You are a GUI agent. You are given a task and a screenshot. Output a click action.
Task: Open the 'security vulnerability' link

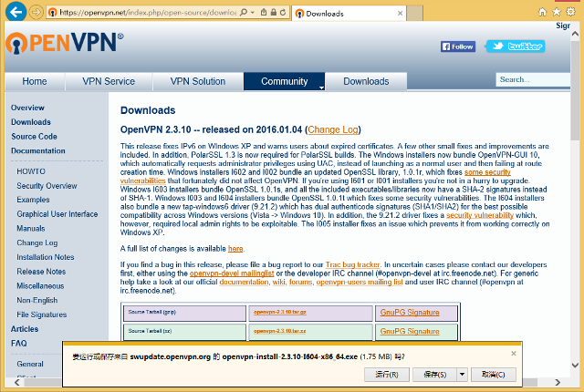click(480, 215)
